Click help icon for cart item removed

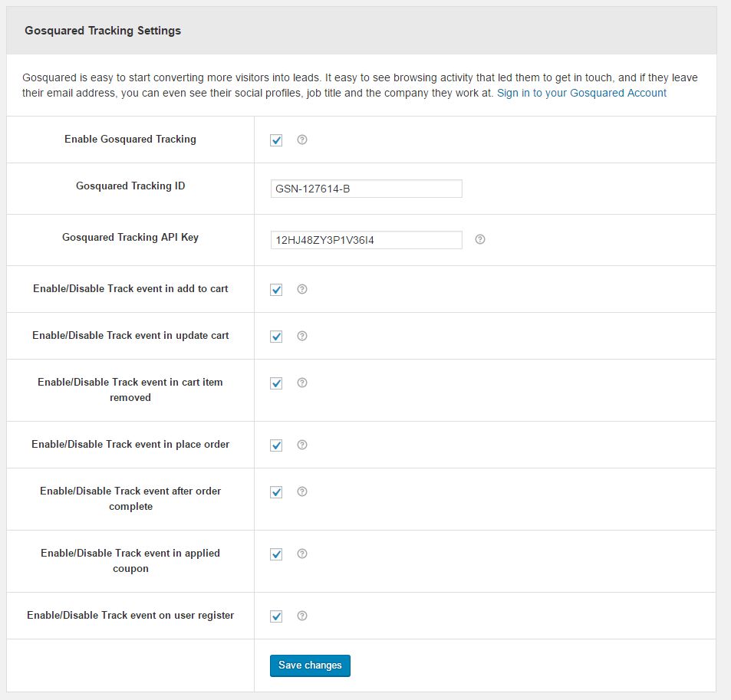(302, 383)
